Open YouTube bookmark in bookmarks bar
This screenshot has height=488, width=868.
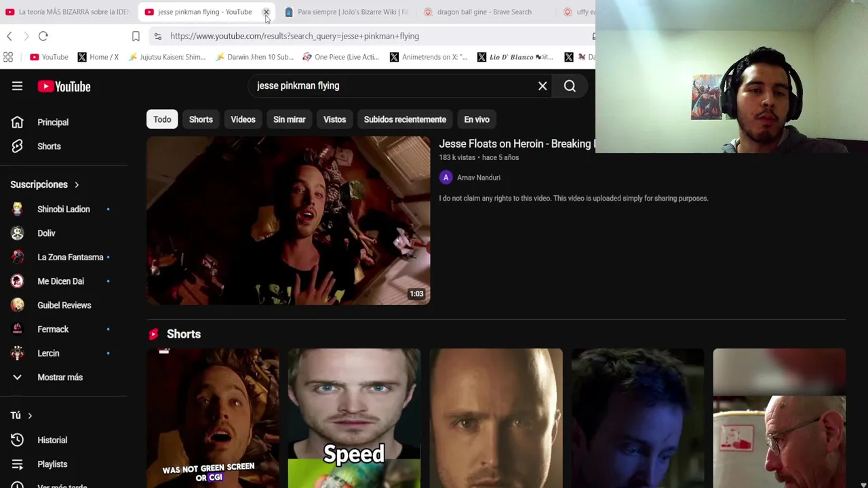(49, 57)
